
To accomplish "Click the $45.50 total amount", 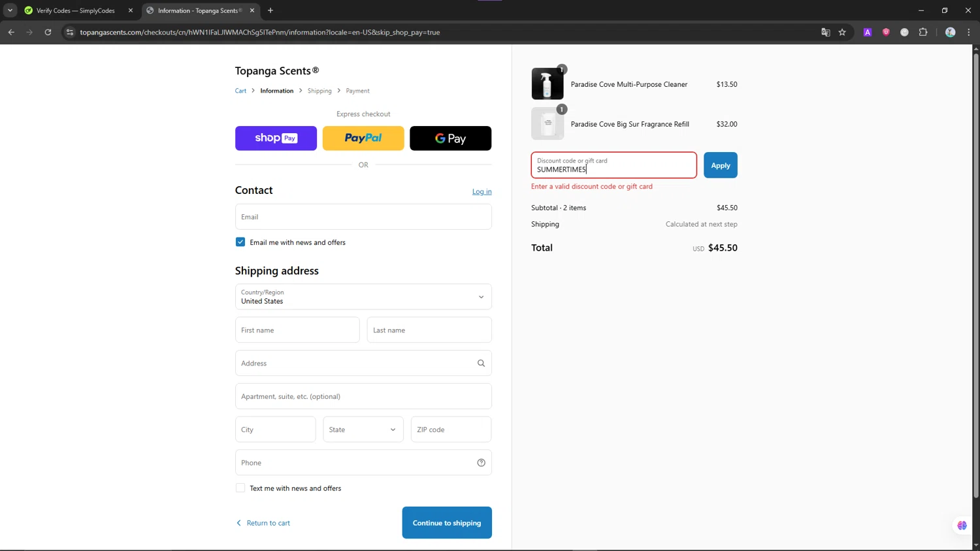I will point(723,248).
